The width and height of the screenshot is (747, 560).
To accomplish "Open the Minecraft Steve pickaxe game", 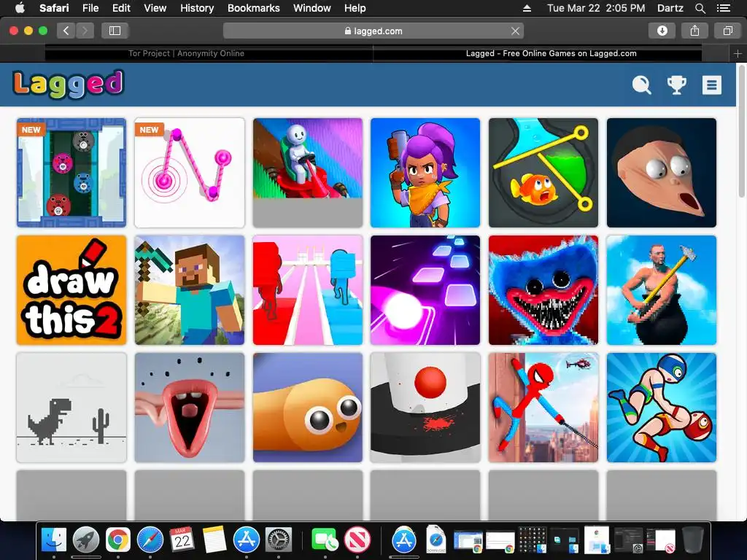I will coord(190,290).
